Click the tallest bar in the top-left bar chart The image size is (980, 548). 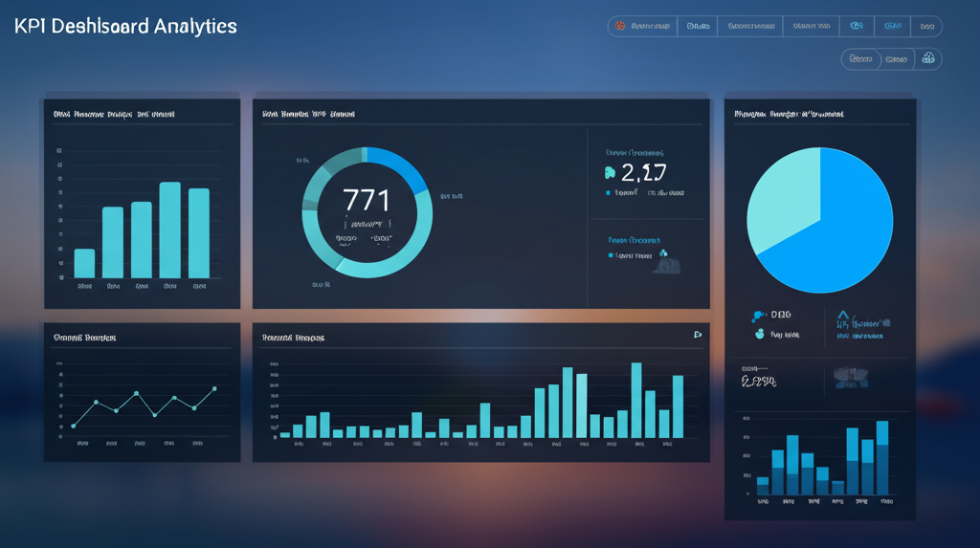tap(169, 230)
